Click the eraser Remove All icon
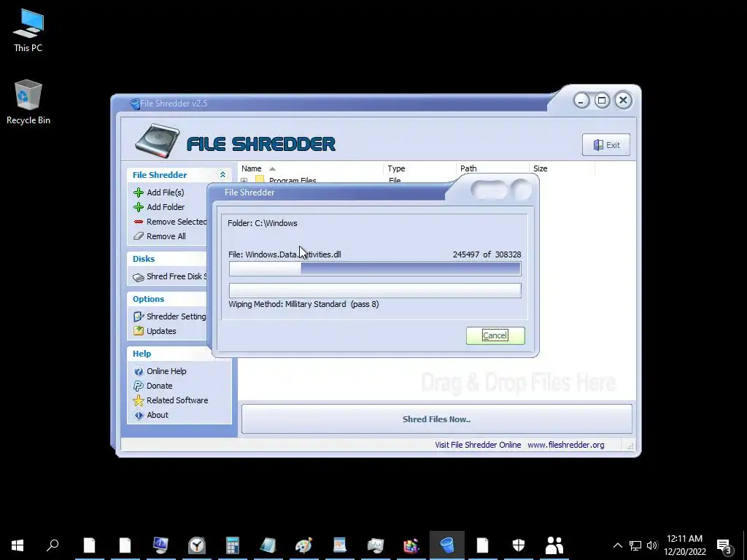This screenshot has width=747, height=560. 139,236
